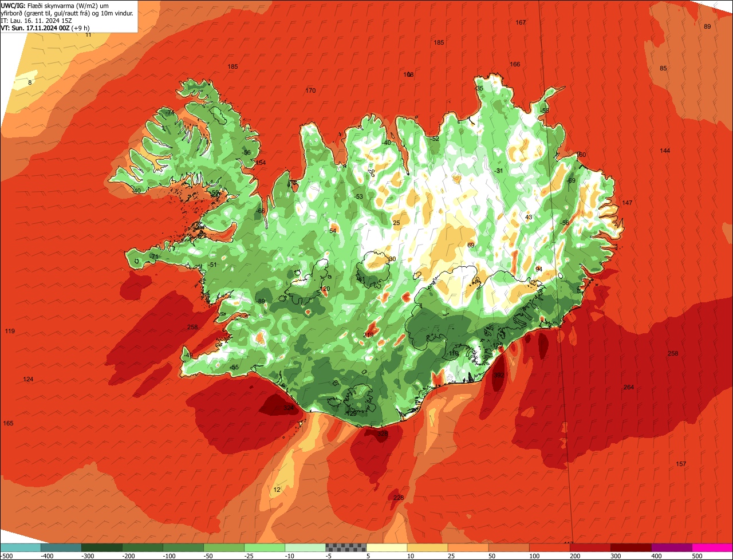Click the map value 228 in the southern sea
Viewport: 733px width, 560px height.
pos(399,498)
